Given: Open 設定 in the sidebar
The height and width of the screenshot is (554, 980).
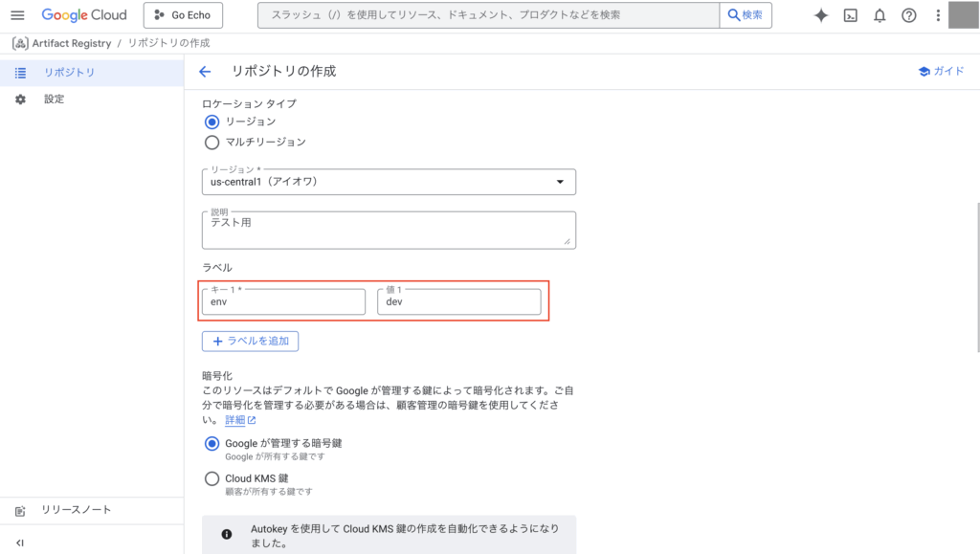Looking at the screenshot, I should point(54,100).
